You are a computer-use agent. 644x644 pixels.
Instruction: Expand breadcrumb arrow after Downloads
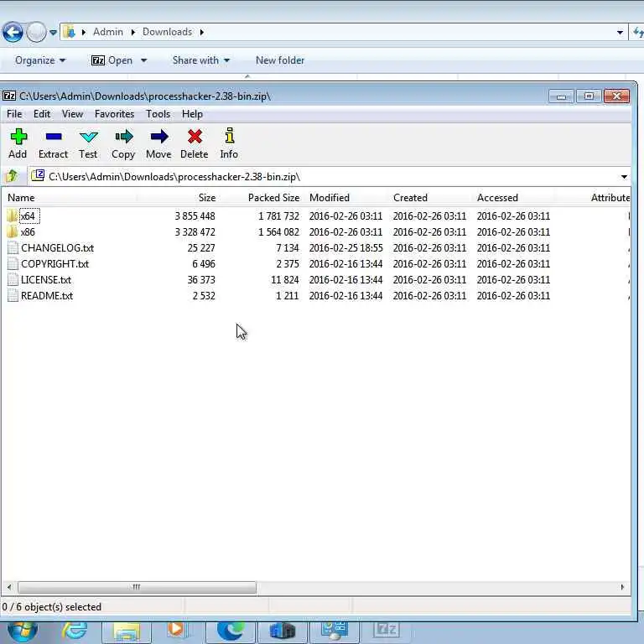(201, 32)
